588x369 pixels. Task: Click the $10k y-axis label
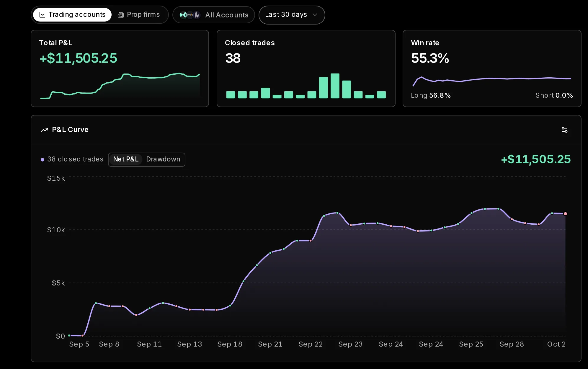coord(56,230)
